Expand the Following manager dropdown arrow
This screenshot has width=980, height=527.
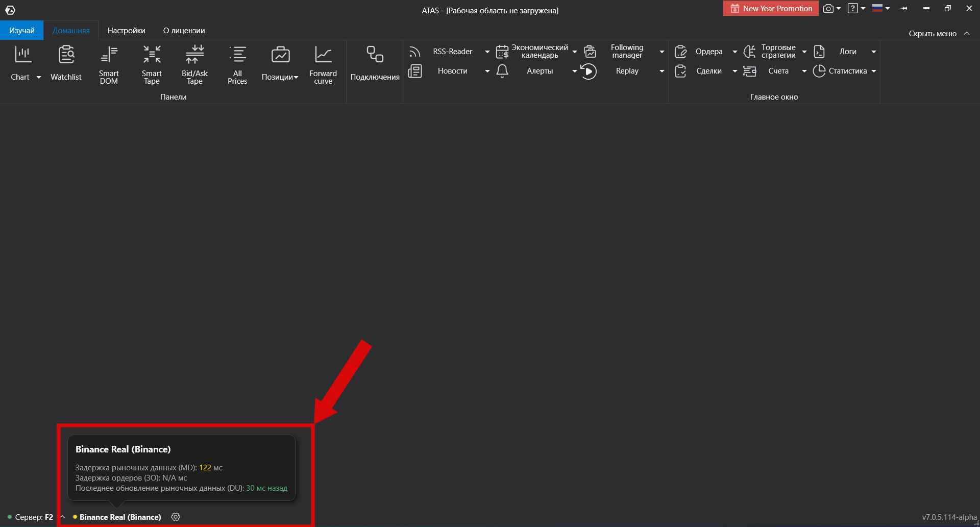[x=661, y=52]
